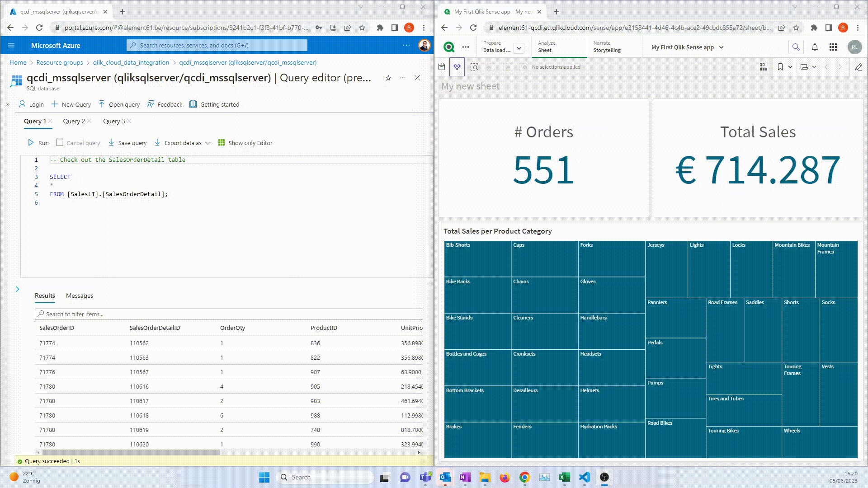
Task: Open Insight Advisor eye icon
Action: [x=457, y=67]
